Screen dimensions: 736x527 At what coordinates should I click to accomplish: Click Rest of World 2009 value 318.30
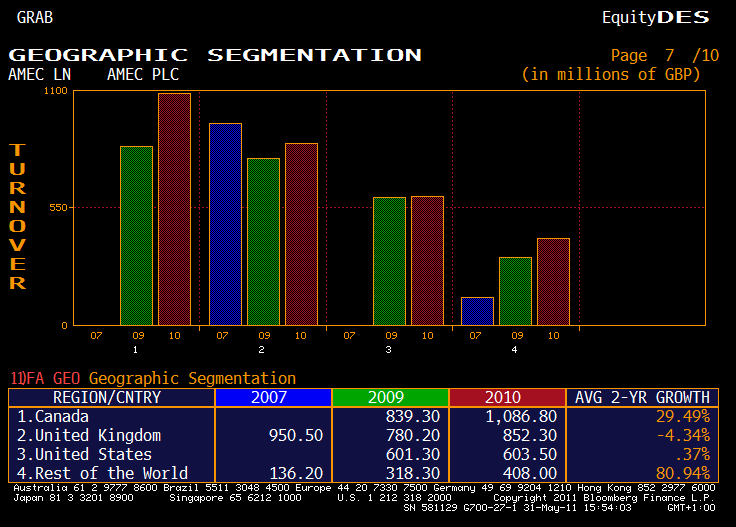tap(413, 473)
